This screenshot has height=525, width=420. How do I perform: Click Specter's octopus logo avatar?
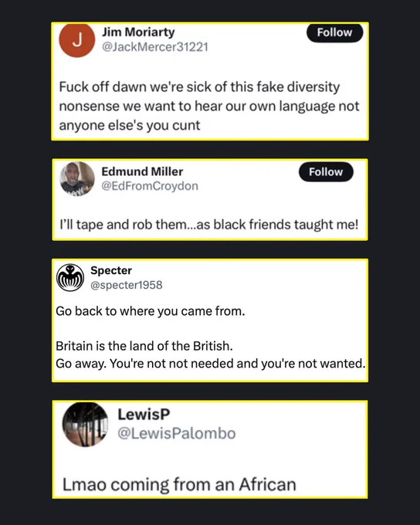(70, 278)
